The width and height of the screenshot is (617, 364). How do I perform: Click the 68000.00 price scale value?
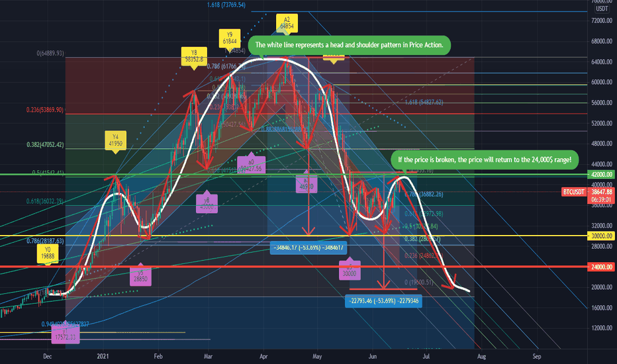[x=602, y=41]
